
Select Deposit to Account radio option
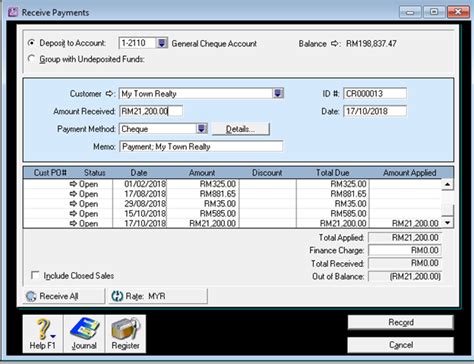(x=32, y=43)
